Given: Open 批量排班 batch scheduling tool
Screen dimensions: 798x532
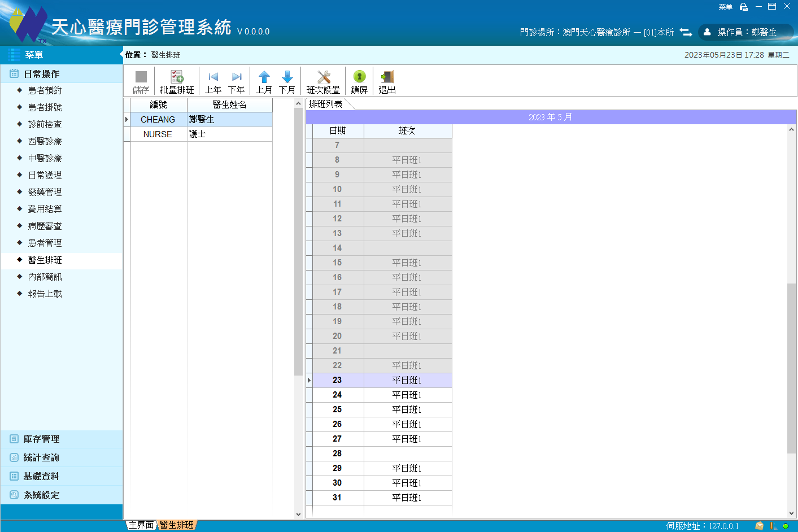Looking at the screenshot, I should (177, 82).
